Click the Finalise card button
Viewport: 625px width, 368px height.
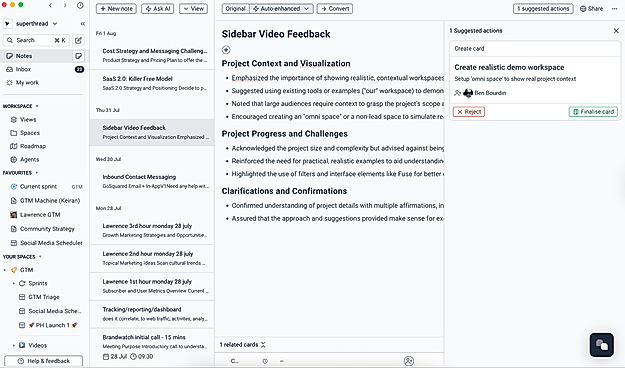[x=593, y=112]
